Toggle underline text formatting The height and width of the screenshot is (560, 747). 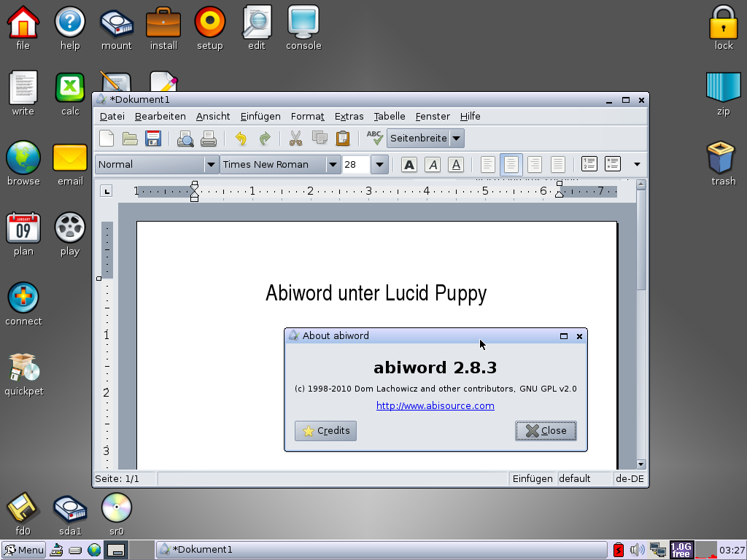click(456, 165)
